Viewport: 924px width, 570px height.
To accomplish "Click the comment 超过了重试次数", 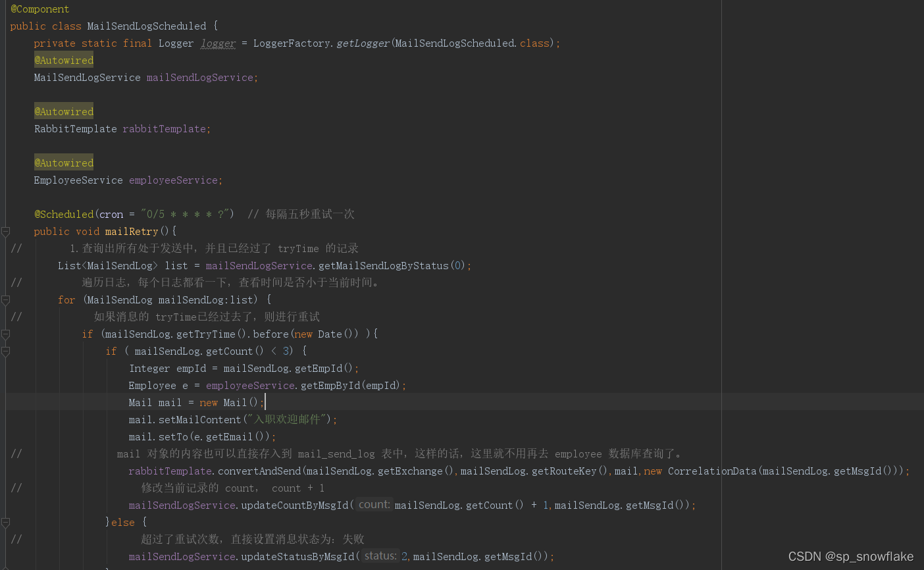I will click(x=253, y=540).
